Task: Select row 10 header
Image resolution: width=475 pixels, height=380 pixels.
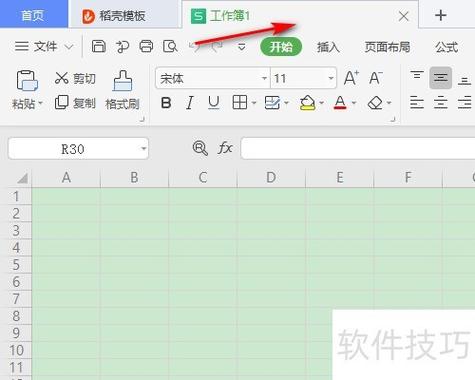Action: [16, 350]
